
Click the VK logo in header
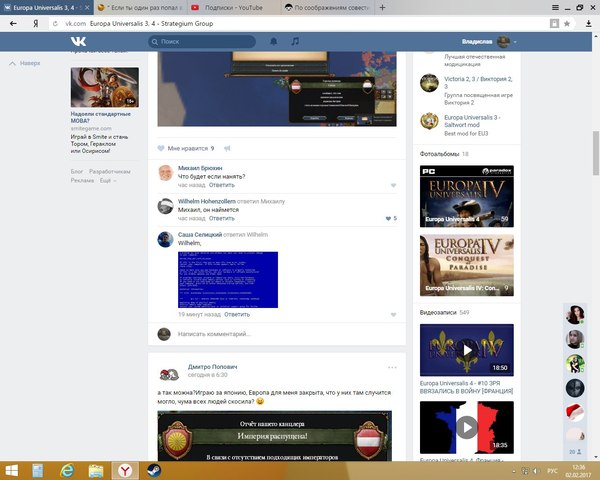77,41
